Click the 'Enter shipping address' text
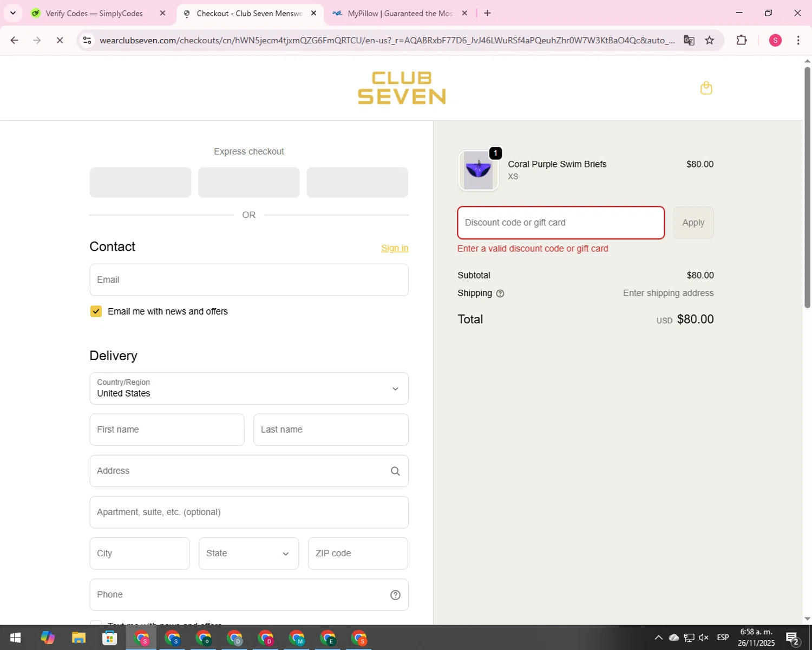The width and height of the screenshot is (812, 650). click(x=668, y=293)
